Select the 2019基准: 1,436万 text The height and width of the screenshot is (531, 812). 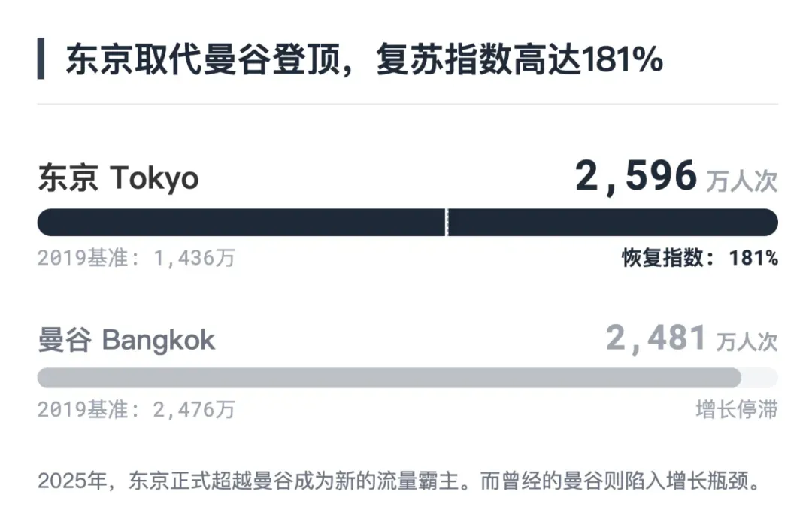(x=137, y=257)
